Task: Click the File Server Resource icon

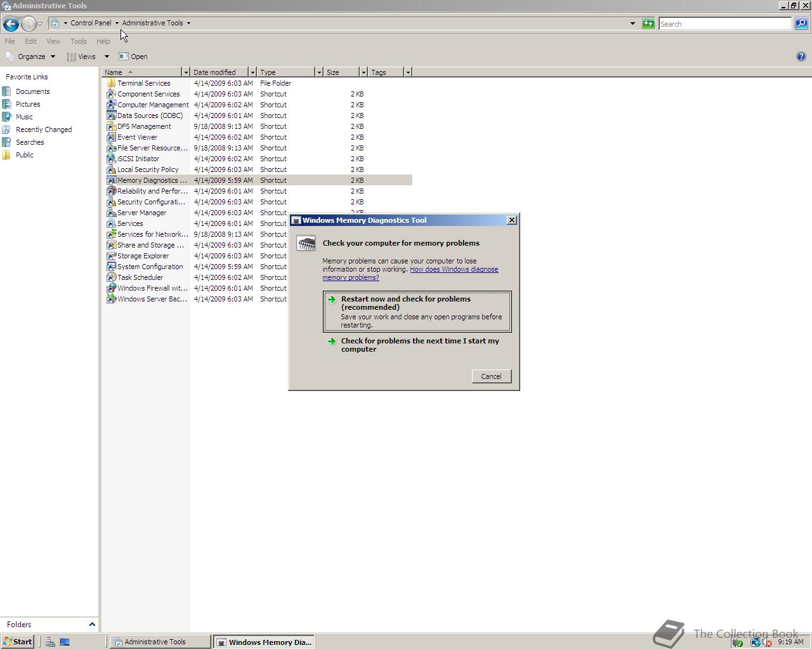Action: (x=111, y=148)
